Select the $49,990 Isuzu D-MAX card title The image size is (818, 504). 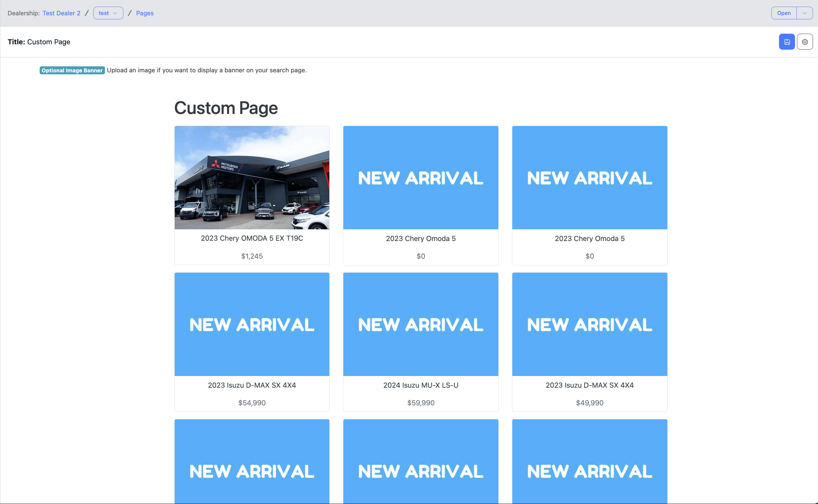(x=589, y=385)
